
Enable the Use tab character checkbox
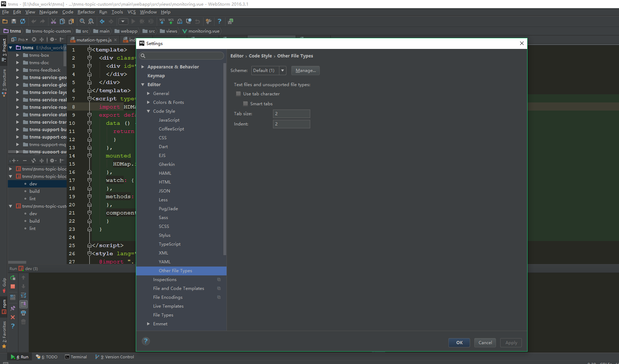point(238,94)
